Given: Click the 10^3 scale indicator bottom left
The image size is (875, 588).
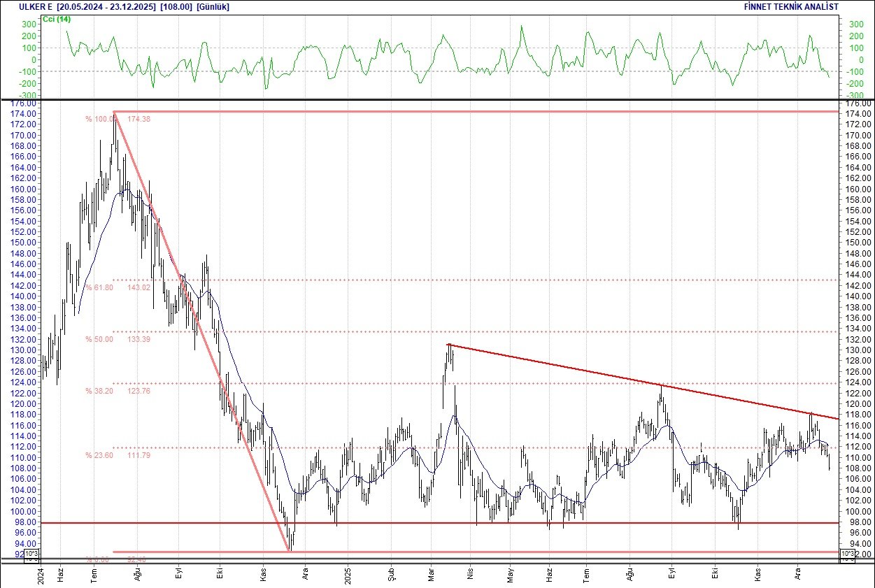Looking at the screenshot, I should click(31, 552).
